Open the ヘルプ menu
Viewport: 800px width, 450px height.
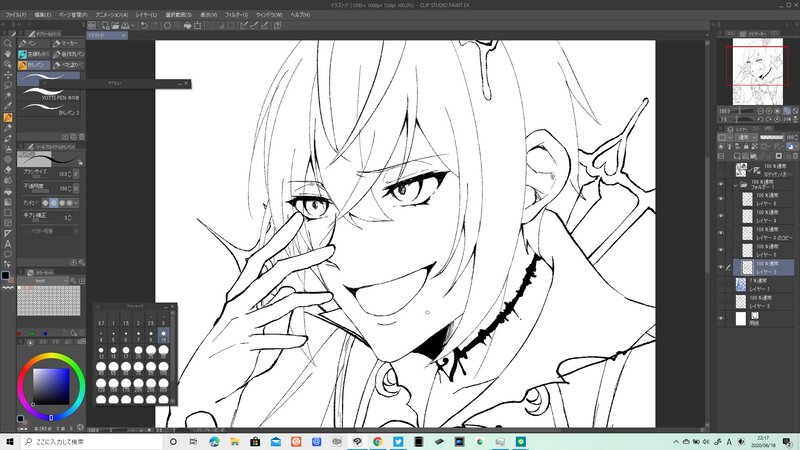300,15
